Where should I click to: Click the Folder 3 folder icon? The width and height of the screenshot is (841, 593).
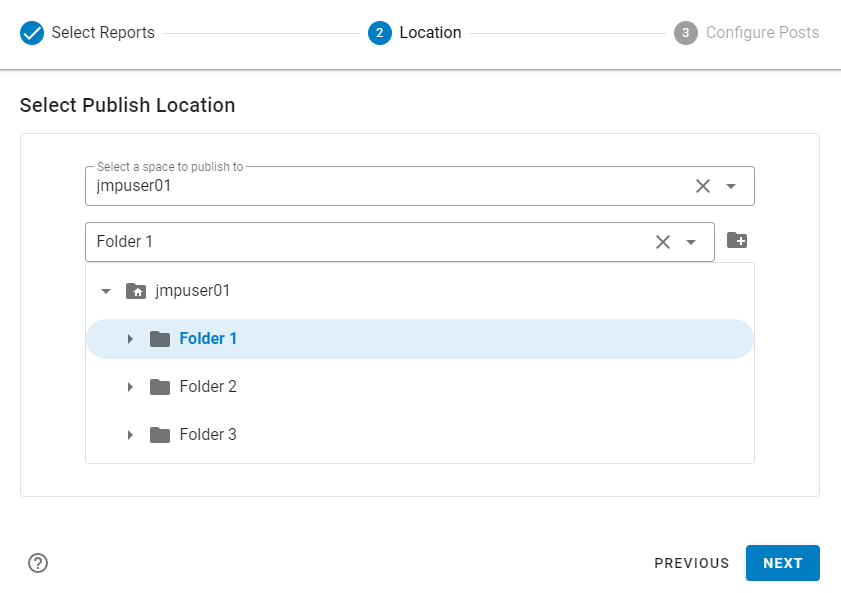pos(160,435)
